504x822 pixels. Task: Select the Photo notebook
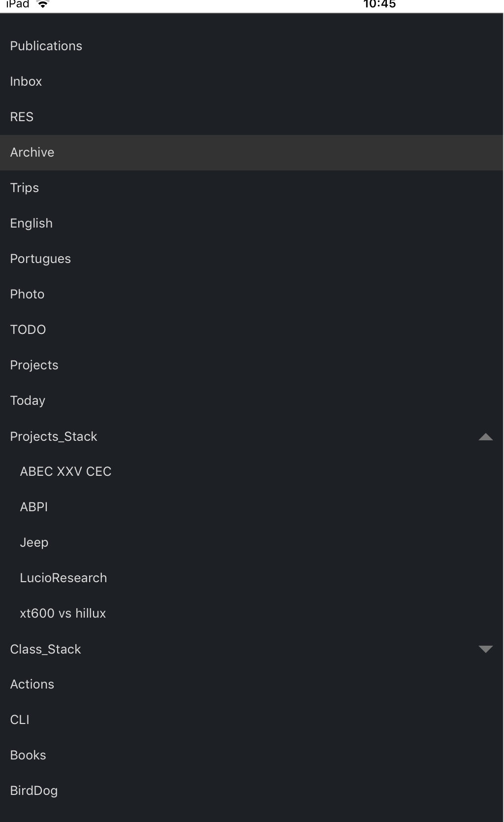pyautogui.click(x=28, y=294)
